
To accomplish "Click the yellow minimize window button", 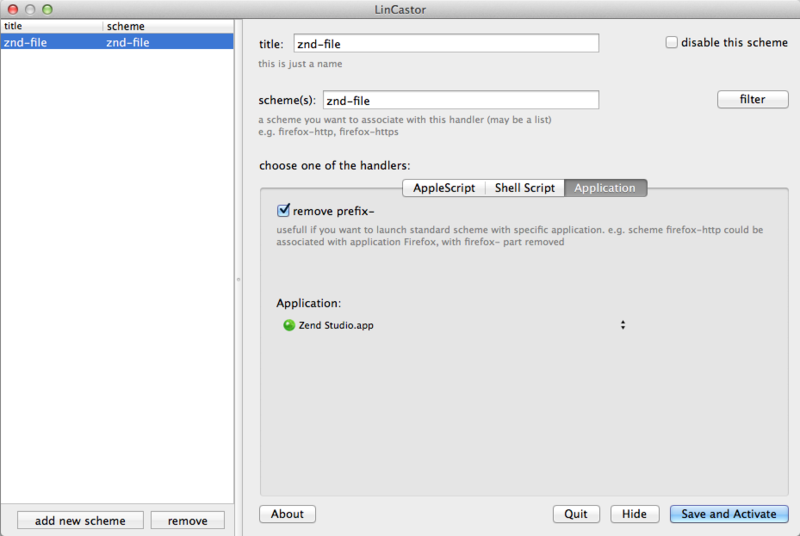I will click(30, 9).
